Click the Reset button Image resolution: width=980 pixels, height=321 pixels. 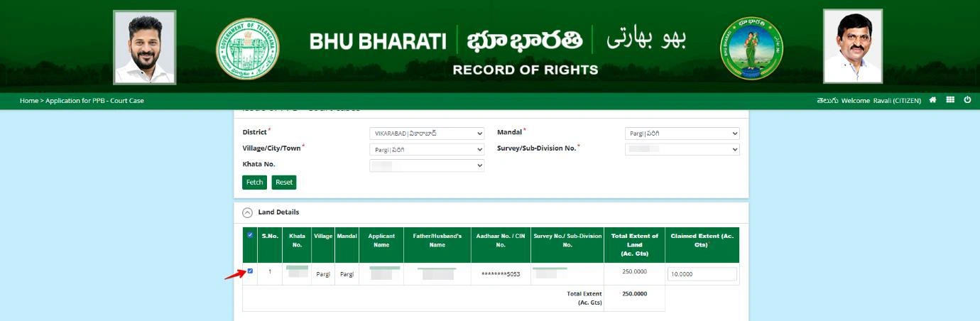coord(284,183)
